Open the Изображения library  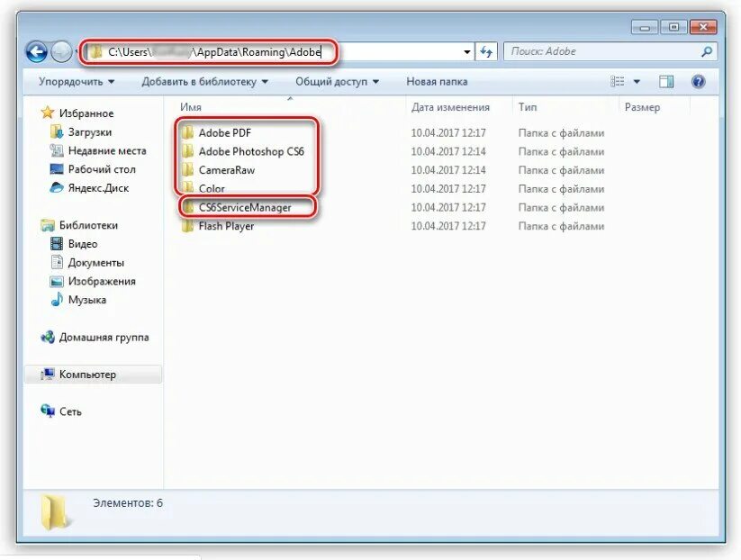pyautogui.click(x=93, y=281)
